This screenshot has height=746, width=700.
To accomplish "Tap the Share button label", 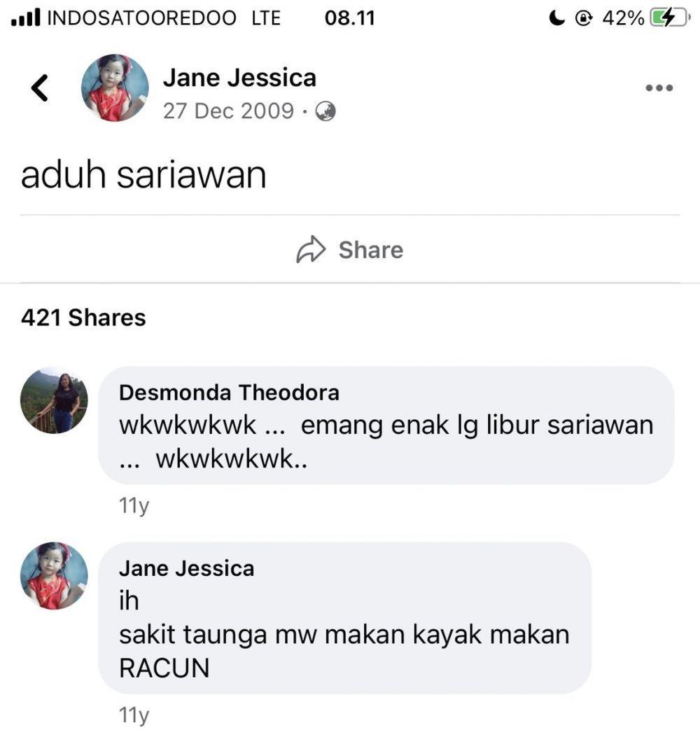I will click(371, 250).
